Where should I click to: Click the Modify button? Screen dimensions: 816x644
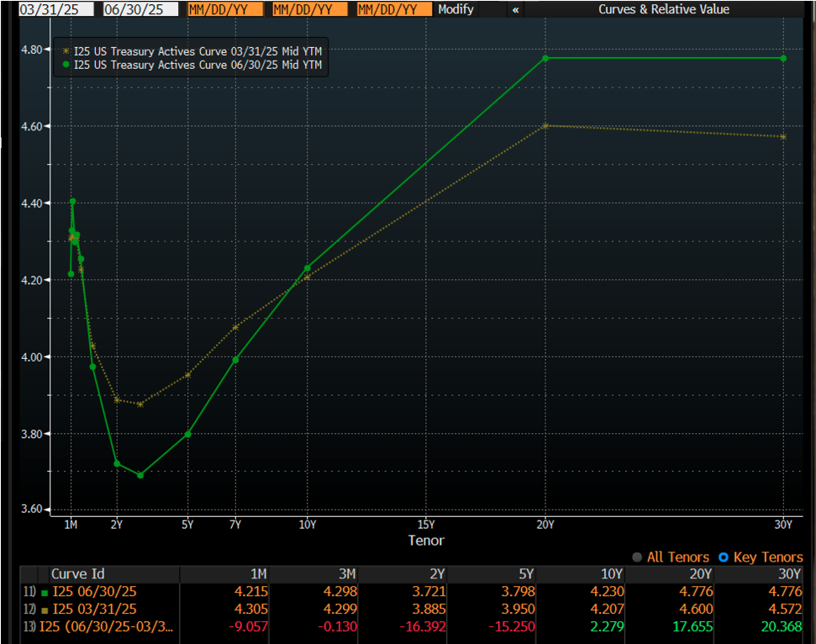(x=455, y=9)
